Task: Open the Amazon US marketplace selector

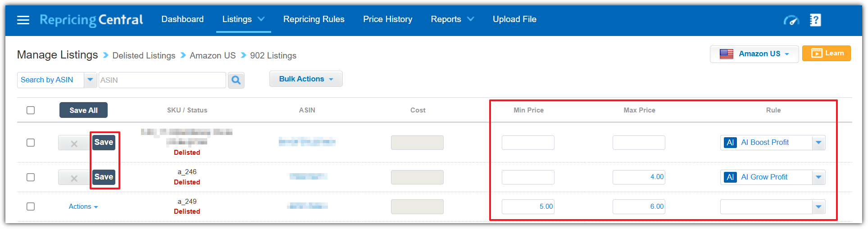Action: click(754, 54)
